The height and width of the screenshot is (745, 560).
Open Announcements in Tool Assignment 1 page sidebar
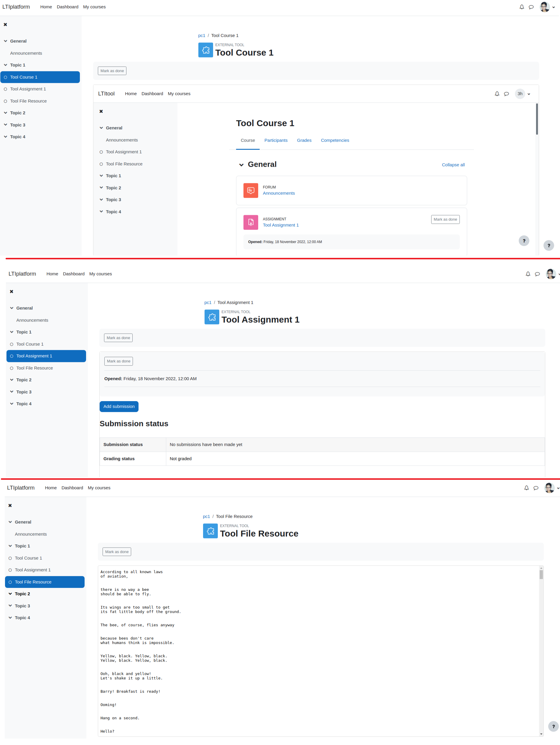point(32,320)
